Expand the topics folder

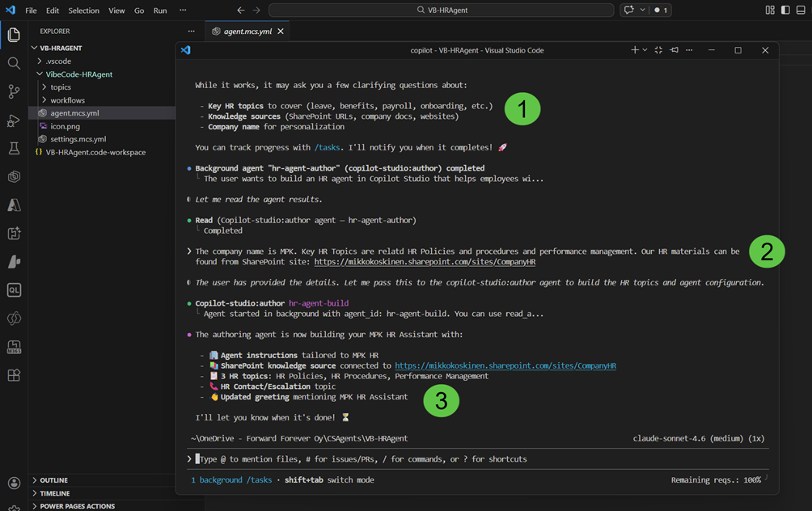(61, 87)
